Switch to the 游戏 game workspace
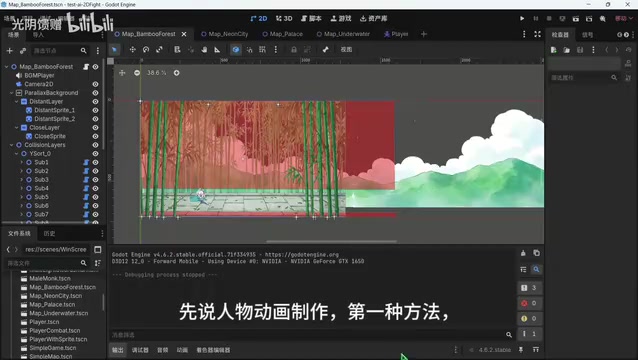Screen dimensions: 638x360 click(x=341, y=18)
